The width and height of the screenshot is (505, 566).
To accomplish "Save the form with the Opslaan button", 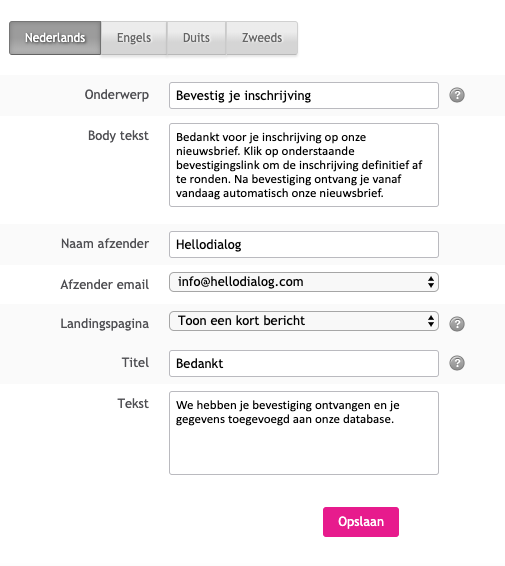I will pyautogui.click(x=361, y=522).
